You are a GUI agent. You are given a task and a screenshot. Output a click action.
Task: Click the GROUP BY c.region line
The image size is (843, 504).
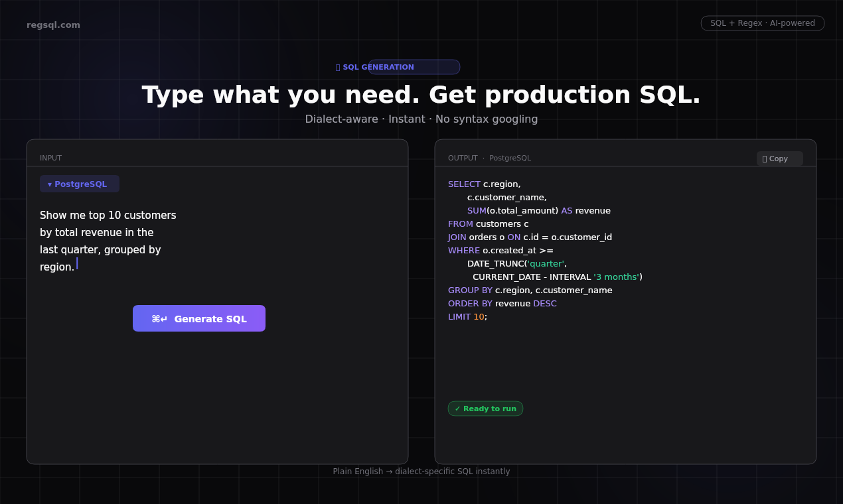[530, 290]
